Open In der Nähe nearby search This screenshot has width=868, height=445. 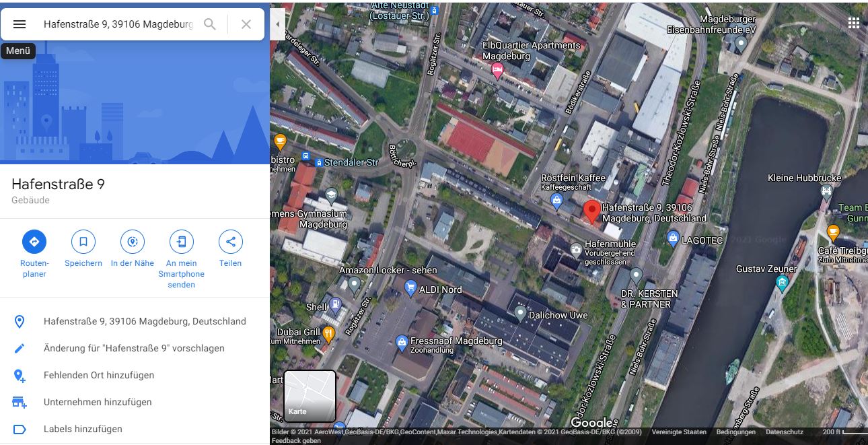(133, 242)
